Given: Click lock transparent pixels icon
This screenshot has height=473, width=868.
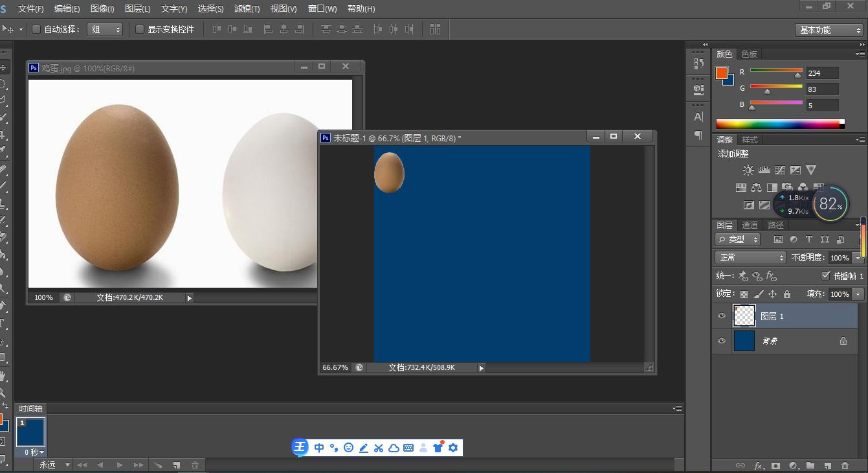Looking at the screenshot, I should pyautogui.click(x=744, y=294).
